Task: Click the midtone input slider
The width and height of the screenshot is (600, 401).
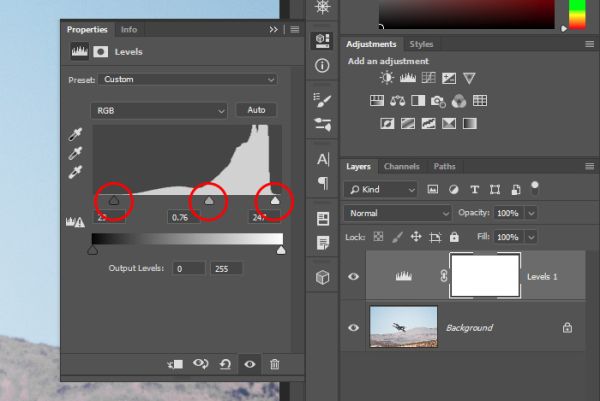Action: (x=209, y=201)
